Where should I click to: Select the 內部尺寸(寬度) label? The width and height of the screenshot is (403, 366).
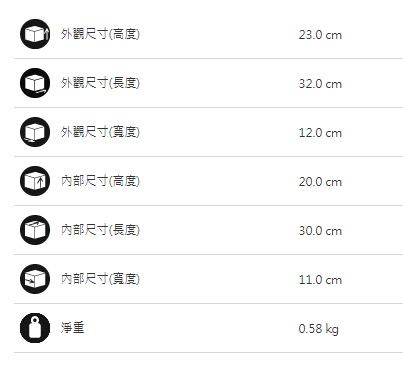pyautogui.click(x=100, y=279)
